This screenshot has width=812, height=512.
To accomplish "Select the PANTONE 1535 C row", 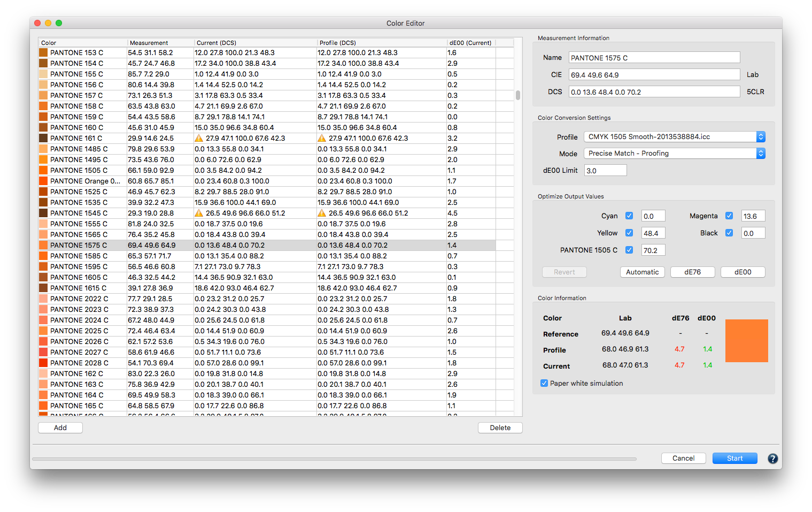I will coord(267,202).
